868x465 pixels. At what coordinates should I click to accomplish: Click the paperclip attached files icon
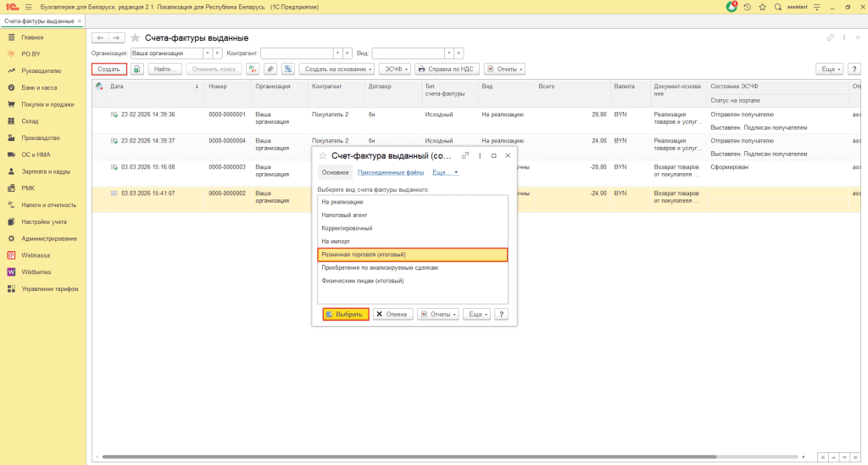click(270, 69)
